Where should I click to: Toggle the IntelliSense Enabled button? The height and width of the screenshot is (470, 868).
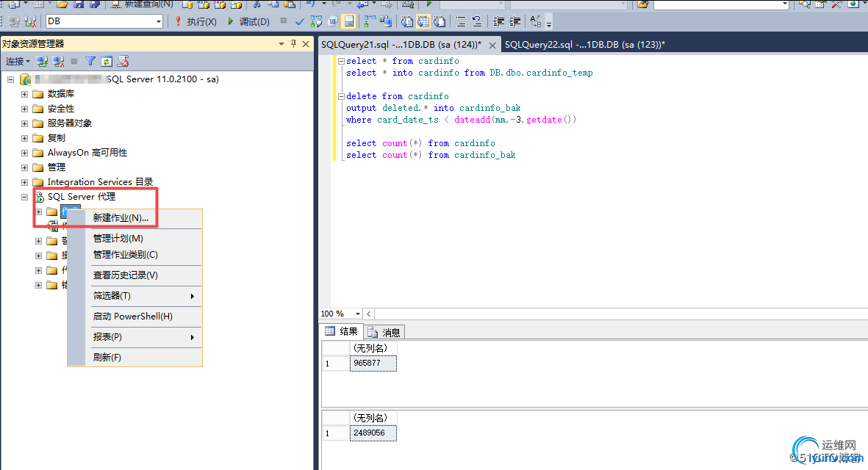point(349,21)
